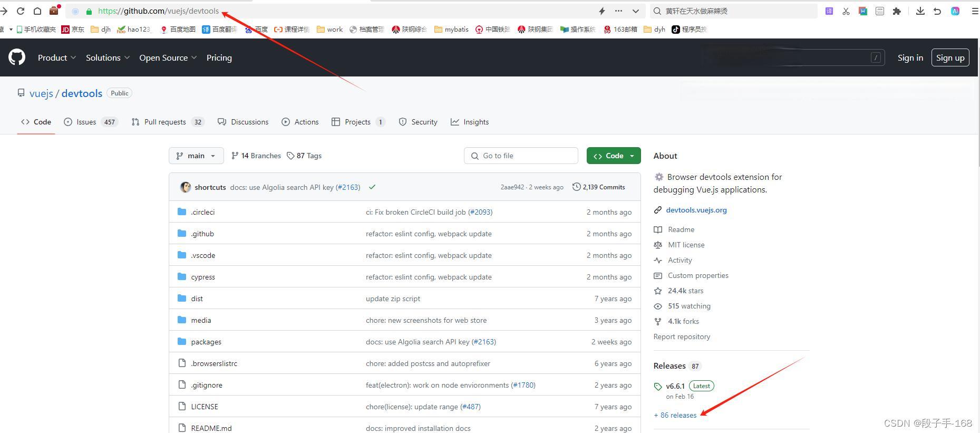Open the browser home page icon
Viewport: 980px width, 433px height.
(37, 11)
